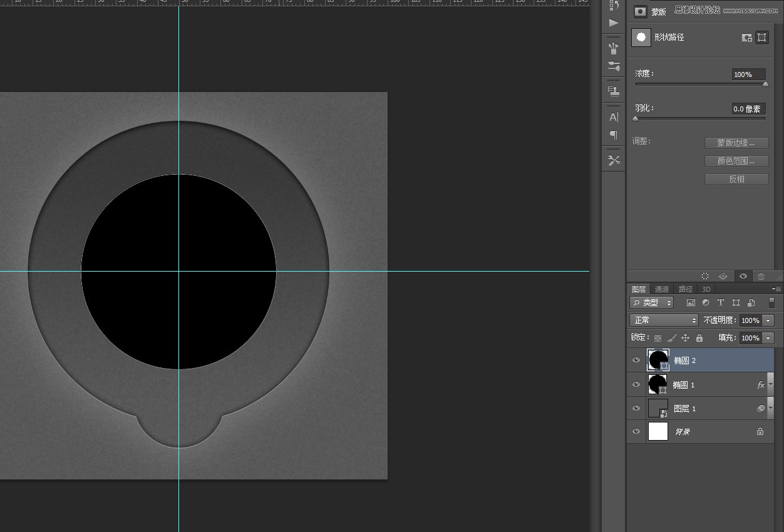Image resolution: width=784 pixels, height=532 pixels.
Task: Click the 羽化 feather slider handle
Action: click(636, 118)
